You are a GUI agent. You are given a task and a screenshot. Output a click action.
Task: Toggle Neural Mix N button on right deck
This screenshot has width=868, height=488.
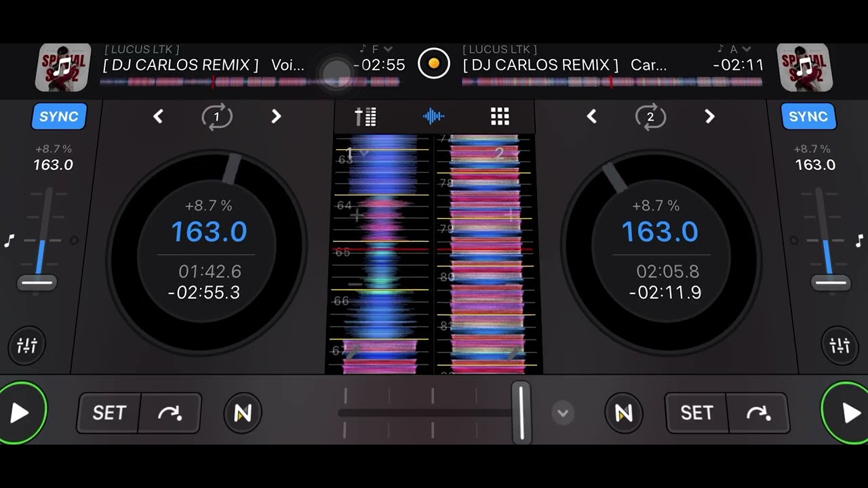click(x=624, y=412)
